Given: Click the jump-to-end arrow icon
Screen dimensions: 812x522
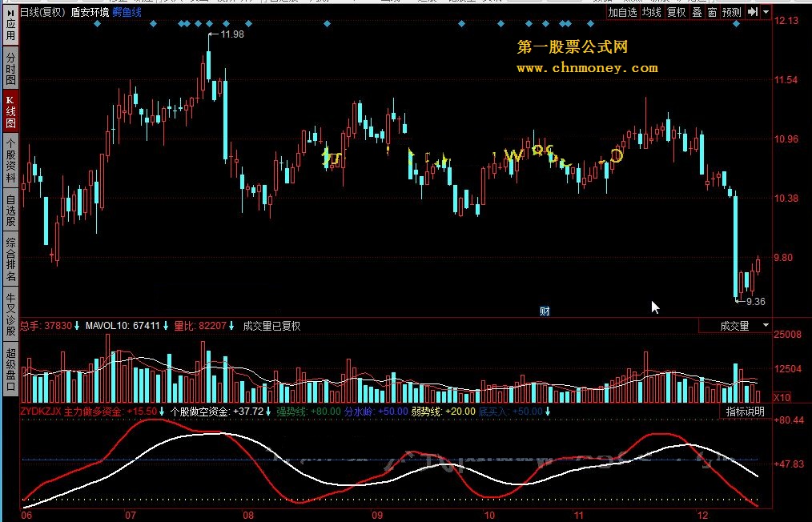Looking at the screenshot, I should tap(753, 12).
